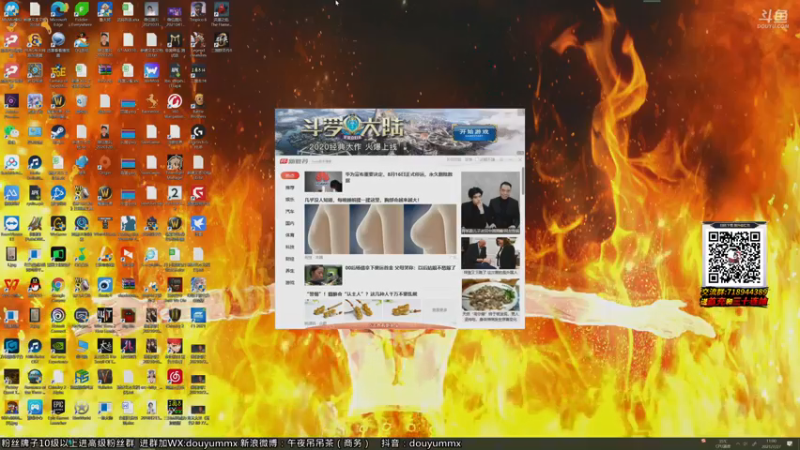
Task: Click the news popup vertical scrollbar
Action: coord(522,183)
